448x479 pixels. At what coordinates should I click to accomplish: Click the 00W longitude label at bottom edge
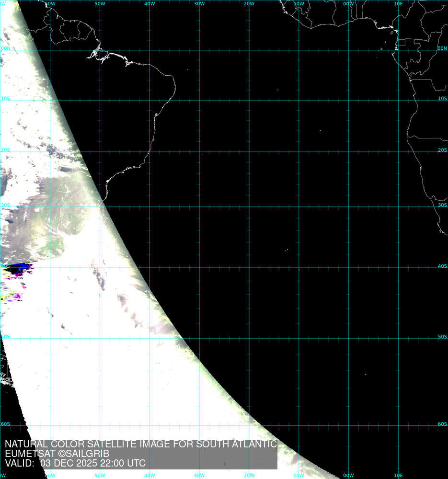click(348, 475)
